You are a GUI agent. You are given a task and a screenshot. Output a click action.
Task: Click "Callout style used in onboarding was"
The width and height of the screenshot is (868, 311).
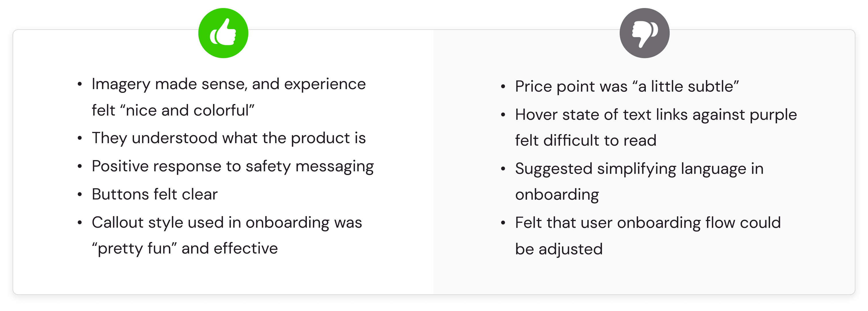(227, 223)
